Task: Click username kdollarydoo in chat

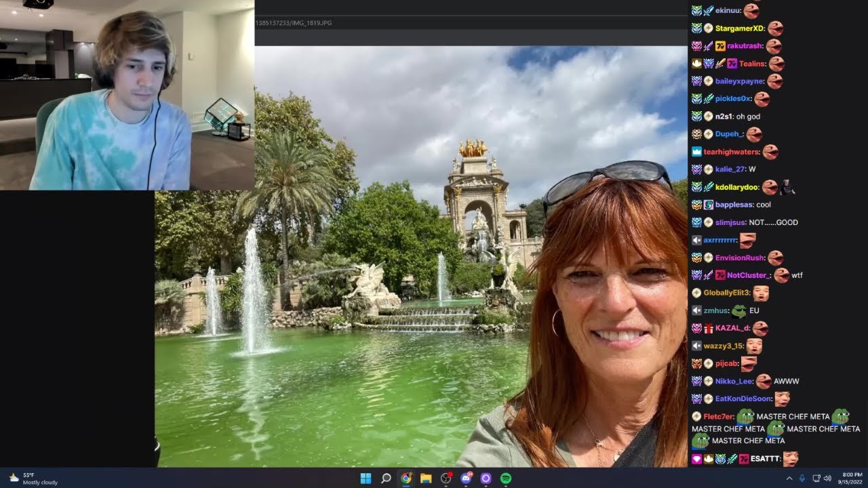Action: [x=736, y=187]
